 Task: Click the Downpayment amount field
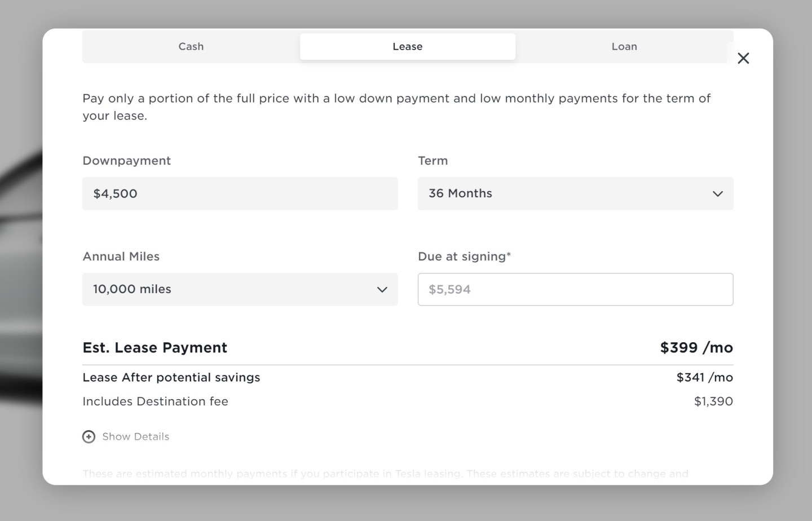coord(240,193)
